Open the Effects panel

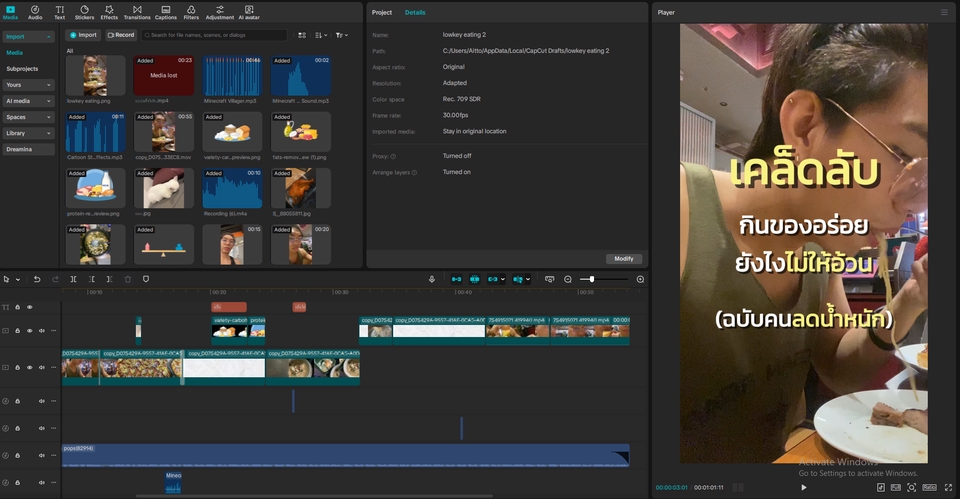coord(109,12)
